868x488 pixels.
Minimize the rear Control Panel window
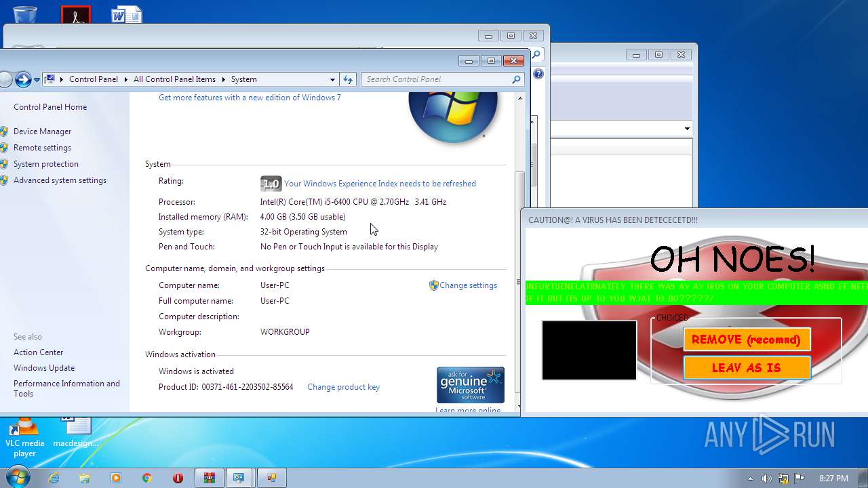click(488, 36)
